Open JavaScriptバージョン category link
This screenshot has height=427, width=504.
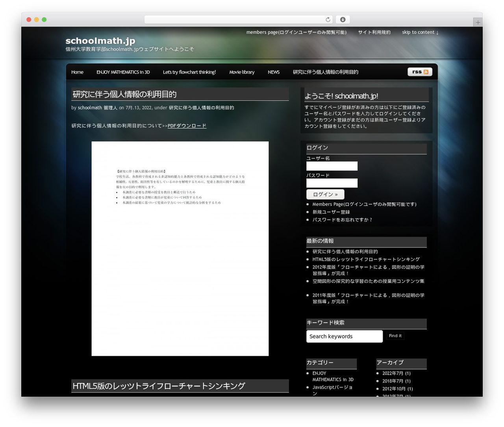[333, 390]
